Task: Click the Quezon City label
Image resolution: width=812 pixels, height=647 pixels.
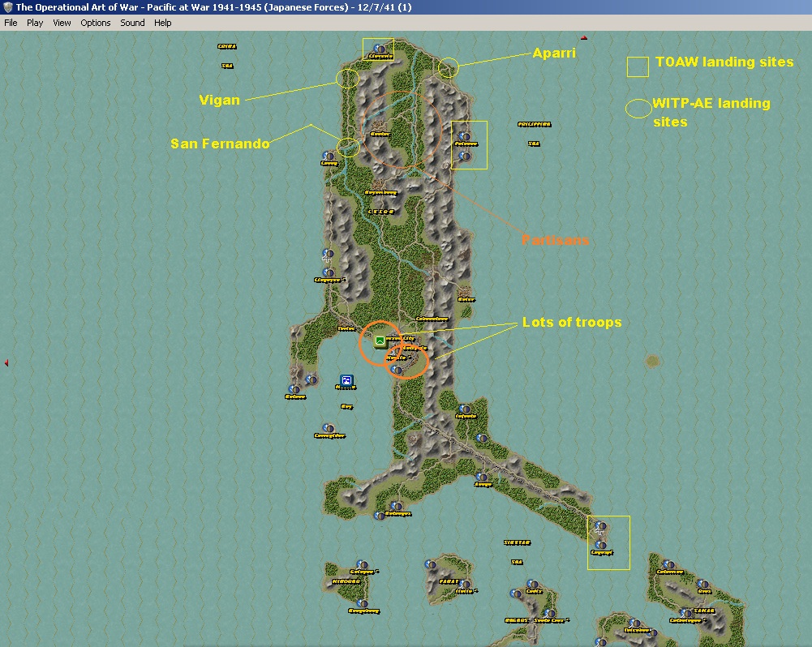Action: pyautogui.click(x=400, y=339)
